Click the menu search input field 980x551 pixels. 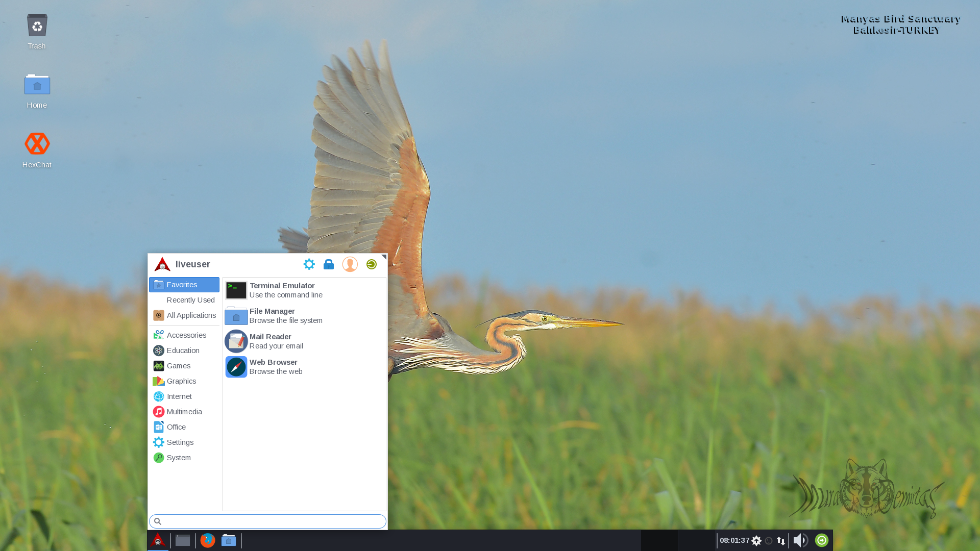click(x=267, y=521)
